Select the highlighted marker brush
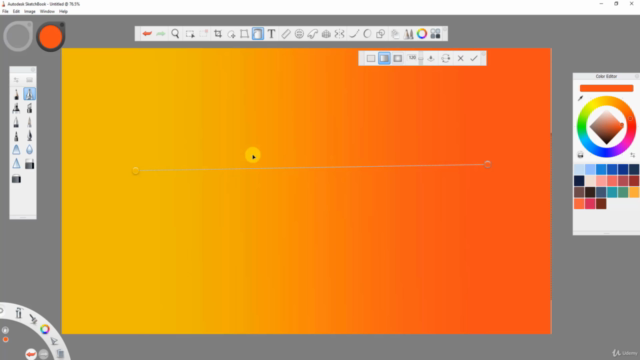Viewport: 640px width, 360px height. 29,94
